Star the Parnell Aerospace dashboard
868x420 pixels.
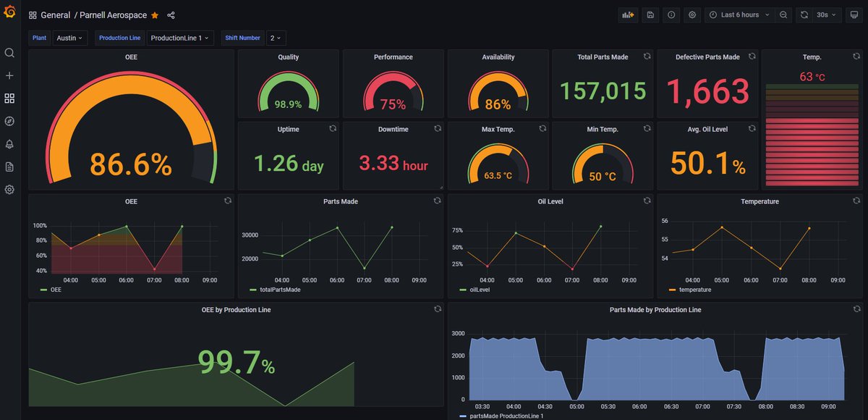point(155,15)
